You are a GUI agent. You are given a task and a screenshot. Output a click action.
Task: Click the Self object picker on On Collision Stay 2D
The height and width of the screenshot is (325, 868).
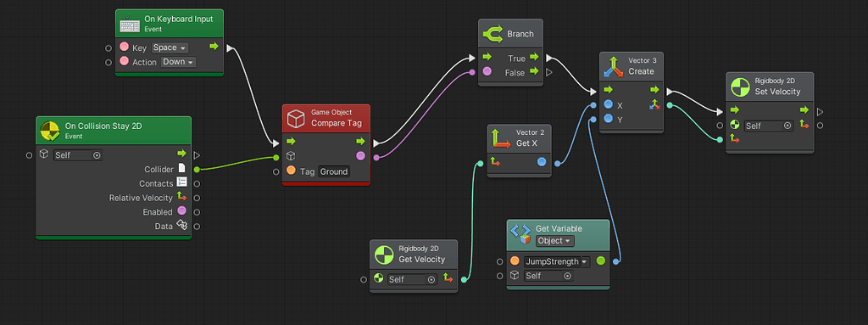pyautogui.click(x=77, y=155)
